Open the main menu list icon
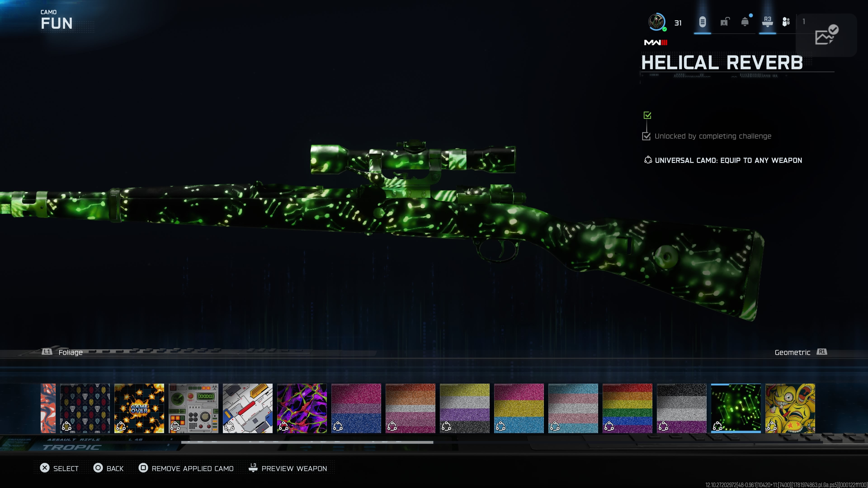This screenshot has height=488, width=868. coord(702,22)
